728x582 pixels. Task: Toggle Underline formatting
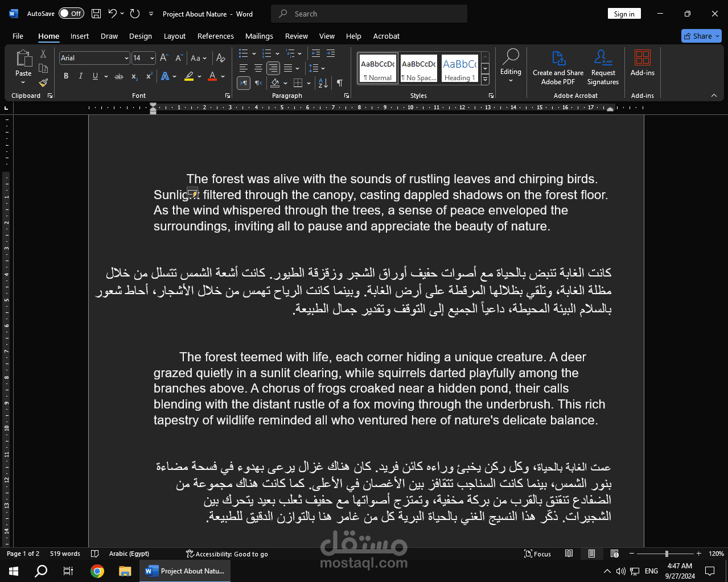tap(95, 76)
